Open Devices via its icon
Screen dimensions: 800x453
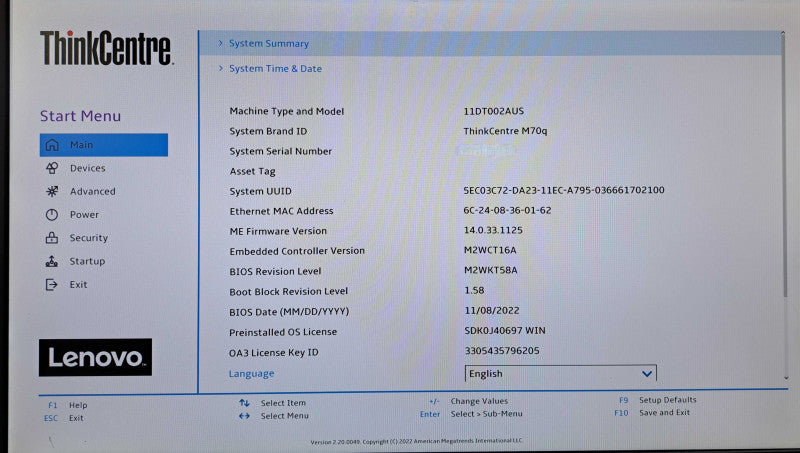coord(52,168)
